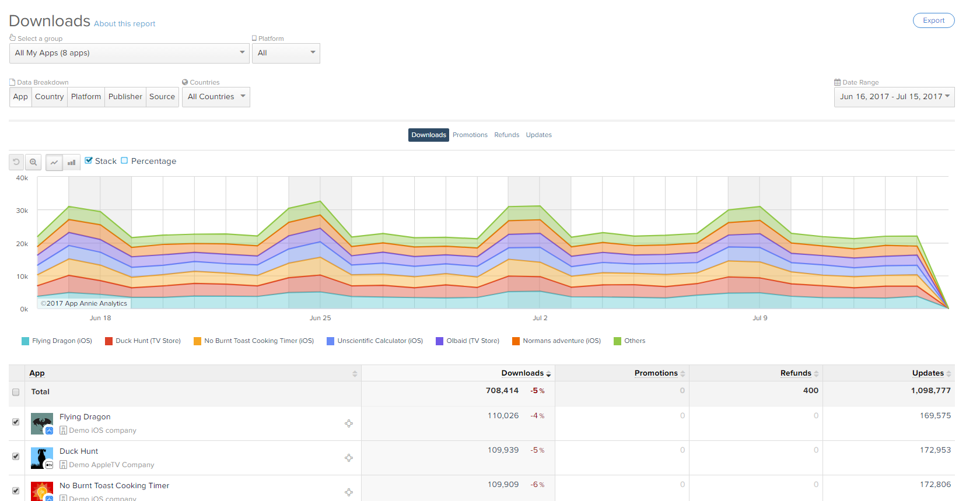980x501 pixels.
Task: Toggle the Total row checkbox
Action: coord(16,393)
